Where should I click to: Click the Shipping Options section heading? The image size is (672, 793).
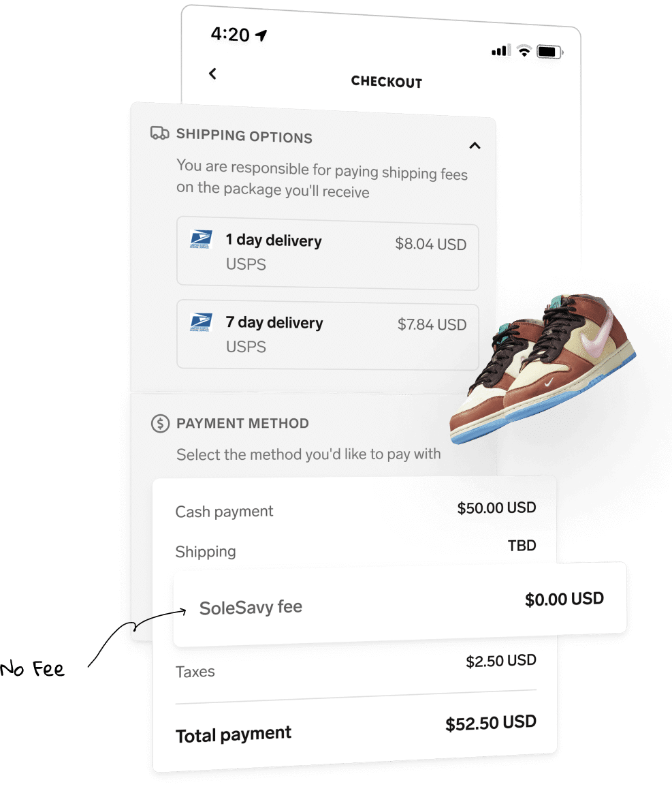point(244,136)
